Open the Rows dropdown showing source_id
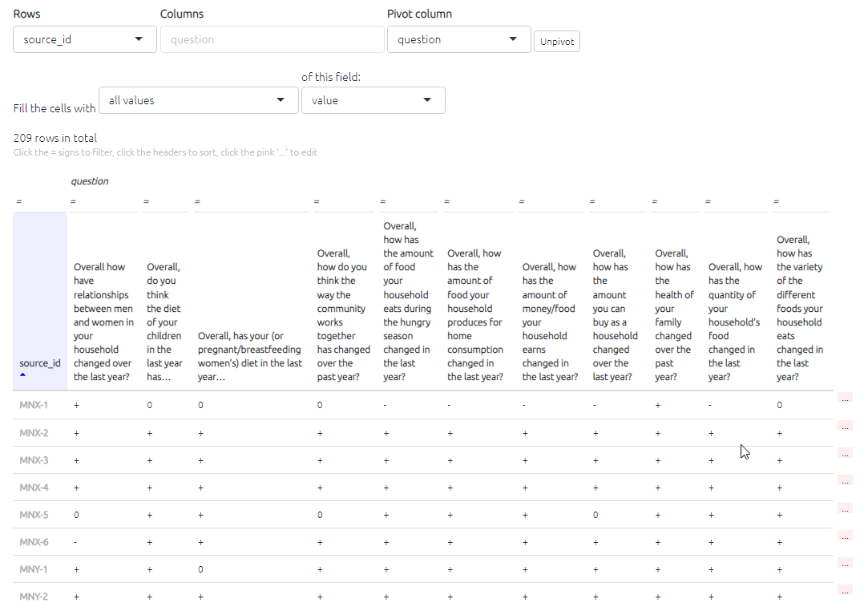This screenshot has width=868, height=611. click(84, 39)
